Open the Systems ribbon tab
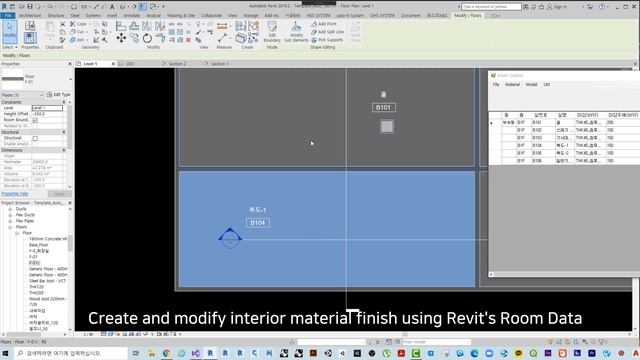Image resolution: width=640 pixels, height=360 pixels. pos(93,16)
